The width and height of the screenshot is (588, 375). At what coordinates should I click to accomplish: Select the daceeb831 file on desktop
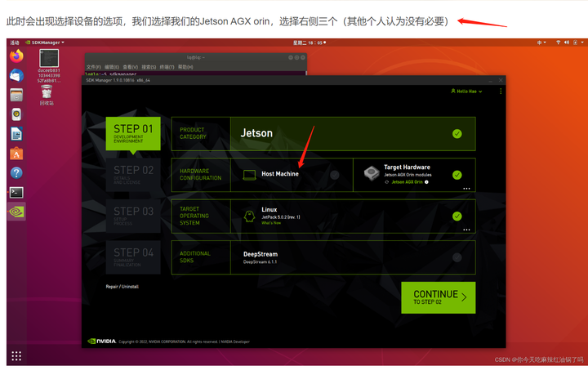point(49,66)
